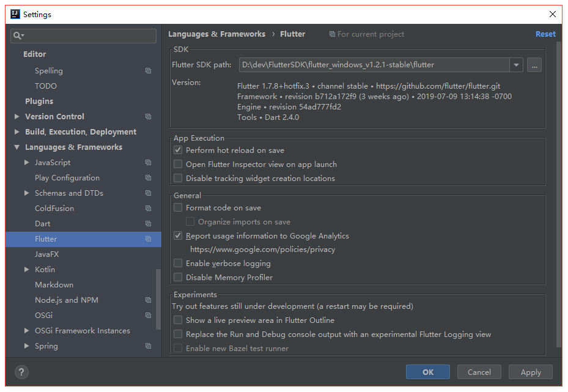Image resolution: width=568 pixels, height=392 pixels.
Task: Close the Settings dialog window
Action: pyautogui.click(x=553, y=14)
